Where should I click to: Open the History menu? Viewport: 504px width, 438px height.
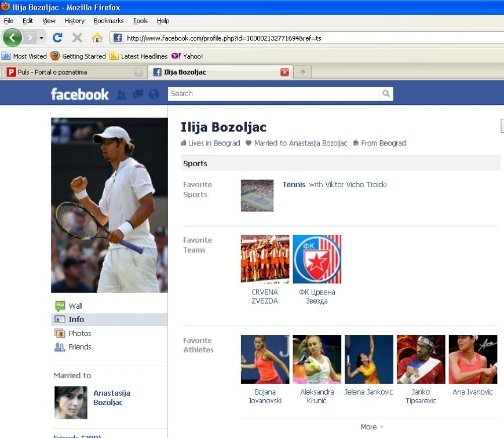(x=74, y=21)
